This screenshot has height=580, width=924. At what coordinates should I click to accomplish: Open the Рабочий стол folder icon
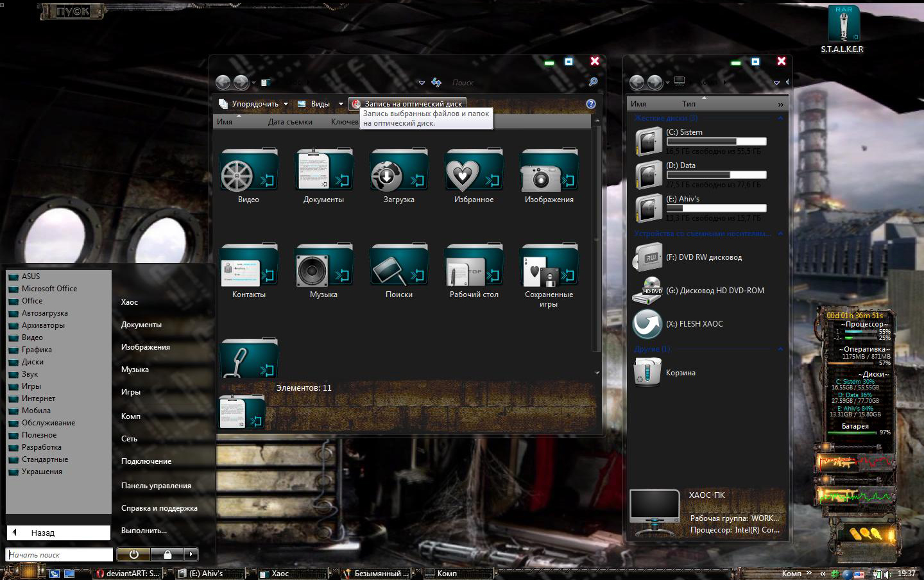click(x=474, y=266)
